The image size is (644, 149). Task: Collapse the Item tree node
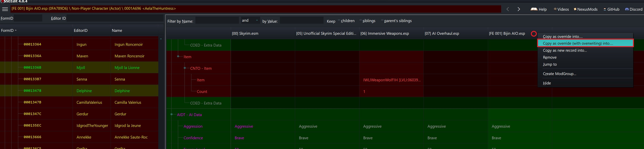pyautogui.click(x=178, y=57)
